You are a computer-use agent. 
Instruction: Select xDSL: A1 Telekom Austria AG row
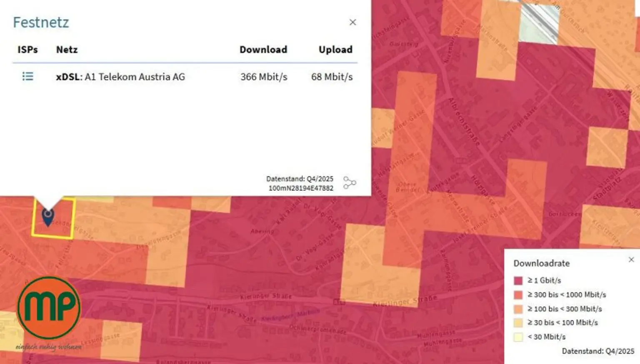click(x=185, y=77)
